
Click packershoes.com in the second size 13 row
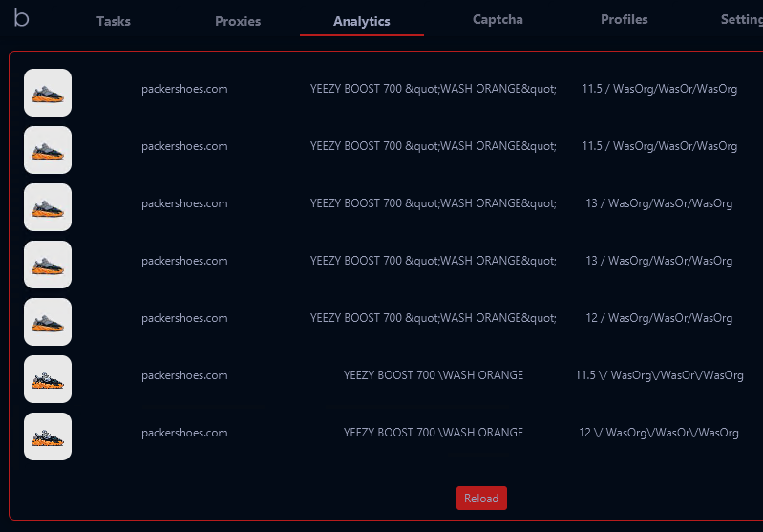[184, 261]
